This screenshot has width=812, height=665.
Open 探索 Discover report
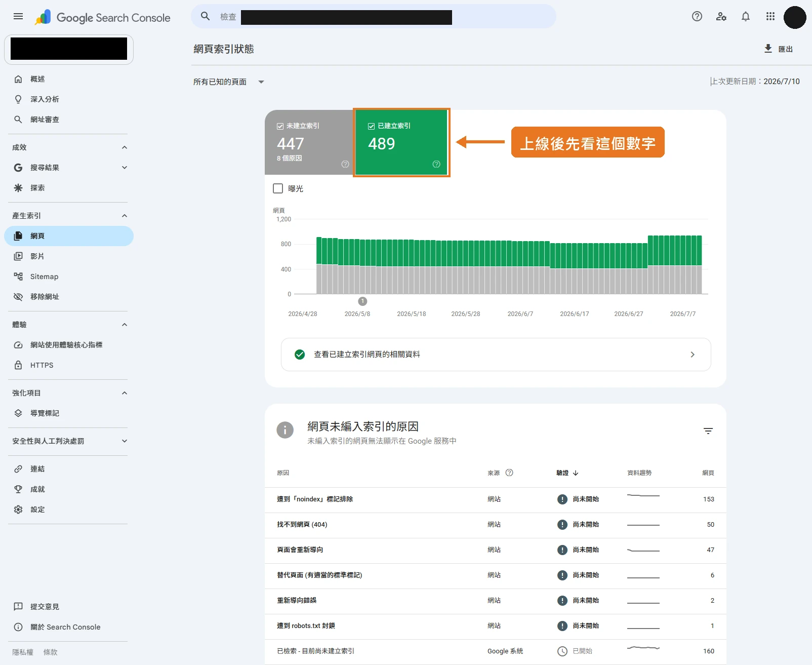(69, 188)
